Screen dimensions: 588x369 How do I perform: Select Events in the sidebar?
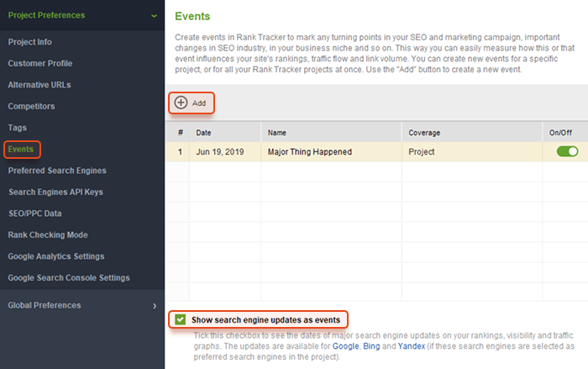pyautogui.click(x=21, y=149)
